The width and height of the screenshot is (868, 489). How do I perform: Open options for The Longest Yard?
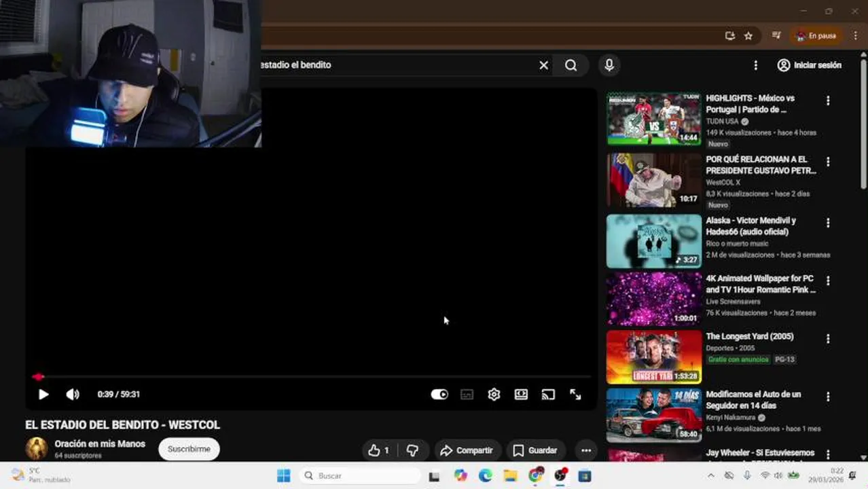click(x=827, y=338)
